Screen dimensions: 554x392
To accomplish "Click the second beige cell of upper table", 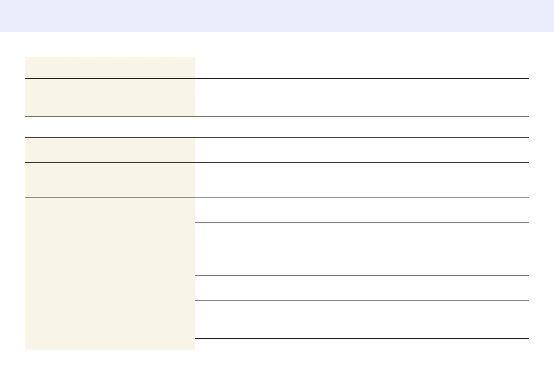I will coord(110,97).
